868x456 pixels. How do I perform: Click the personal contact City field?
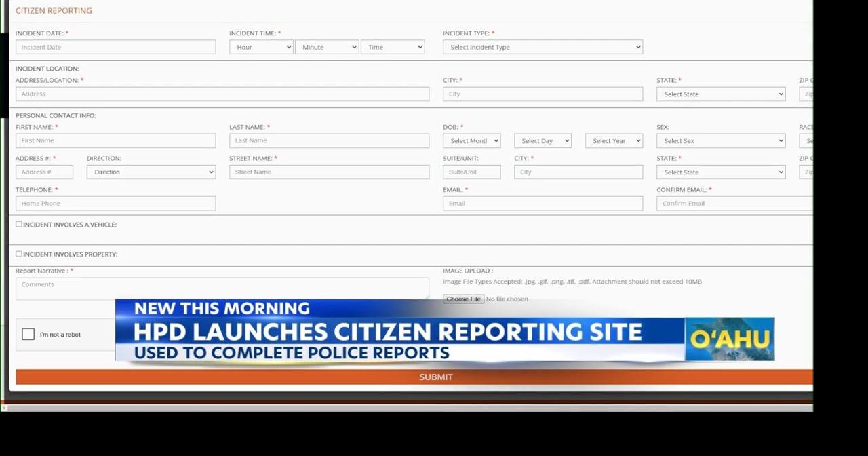578,172
